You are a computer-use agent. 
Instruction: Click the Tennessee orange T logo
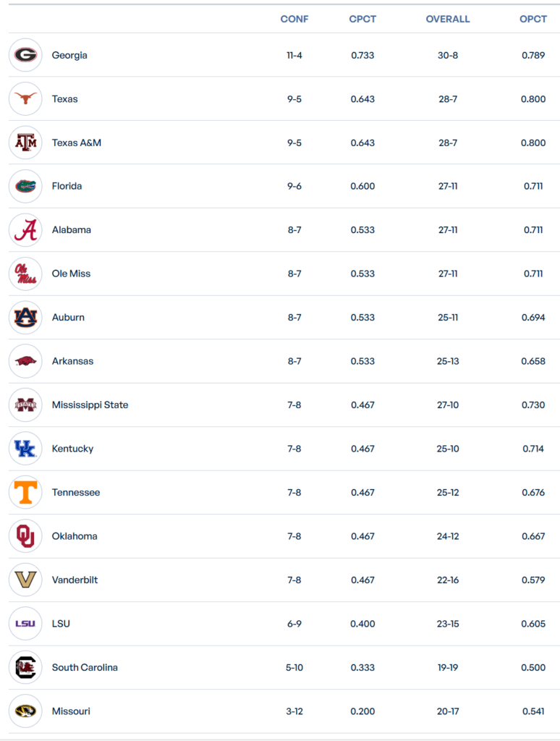pos(25,493)
